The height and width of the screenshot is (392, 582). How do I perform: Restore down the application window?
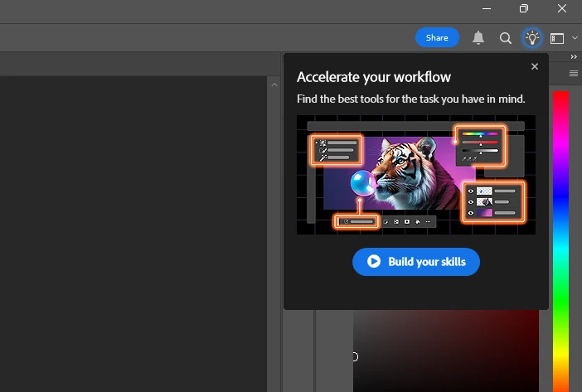524,8
